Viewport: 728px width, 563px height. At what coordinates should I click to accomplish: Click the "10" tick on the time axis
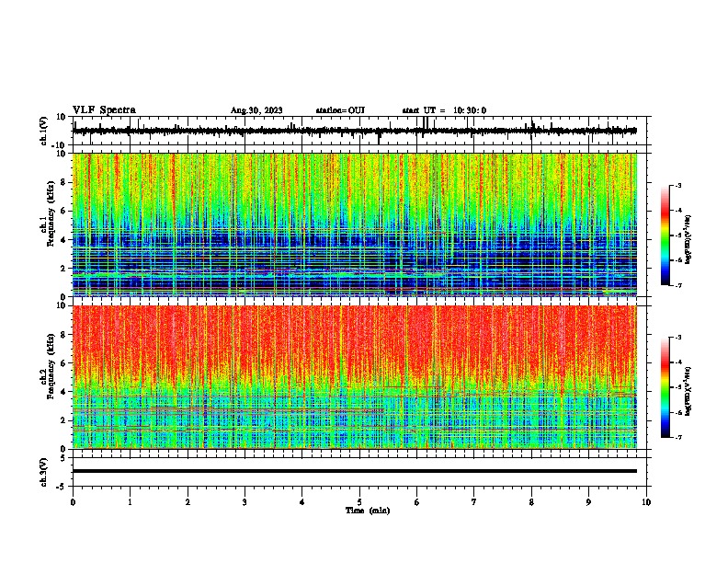point(646,502)
